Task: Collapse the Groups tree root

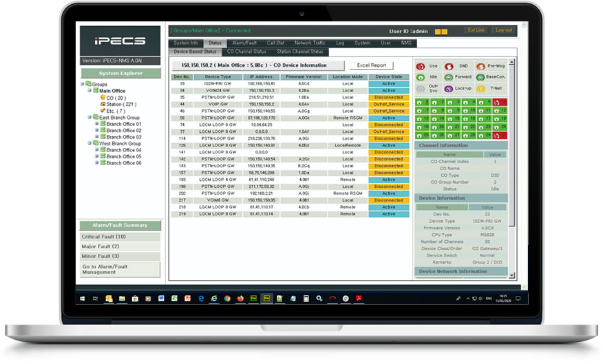Action: [x=83, y=84]
